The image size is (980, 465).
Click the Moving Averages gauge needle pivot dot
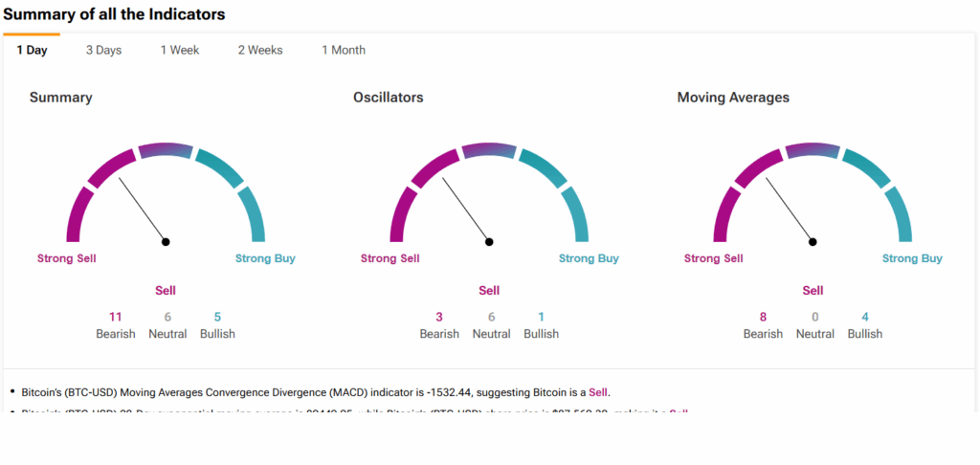coord(813,242)
